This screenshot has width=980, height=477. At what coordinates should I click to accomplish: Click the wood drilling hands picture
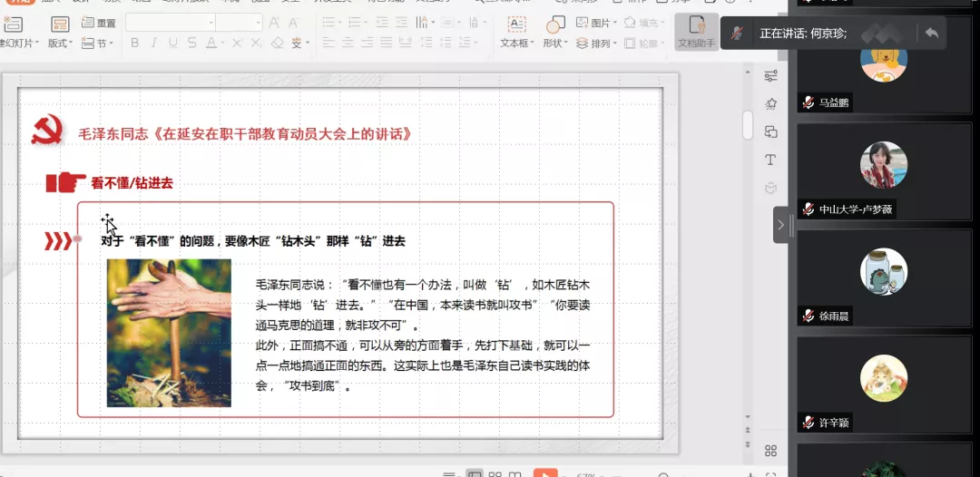169,333
